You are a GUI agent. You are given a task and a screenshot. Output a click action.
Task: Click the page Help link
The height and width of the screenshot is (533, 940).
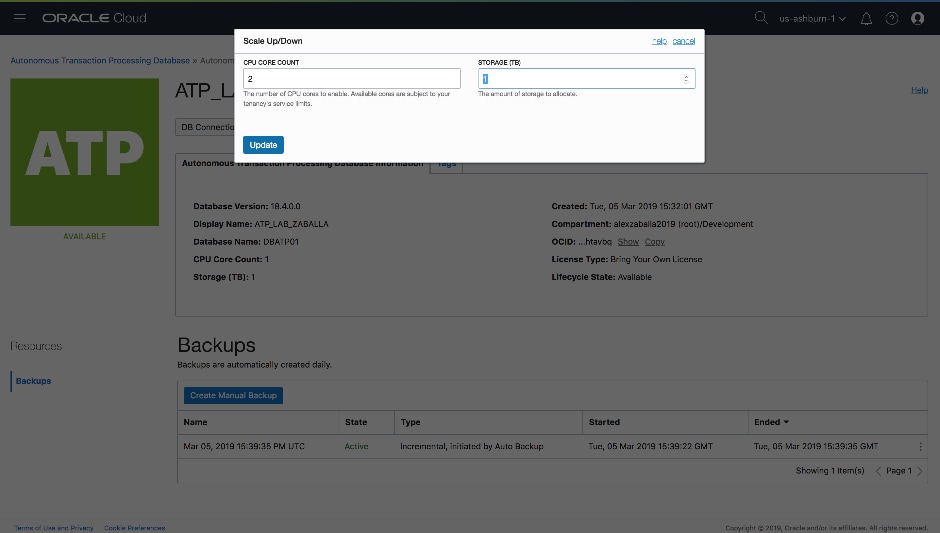(x=920, y=90)
